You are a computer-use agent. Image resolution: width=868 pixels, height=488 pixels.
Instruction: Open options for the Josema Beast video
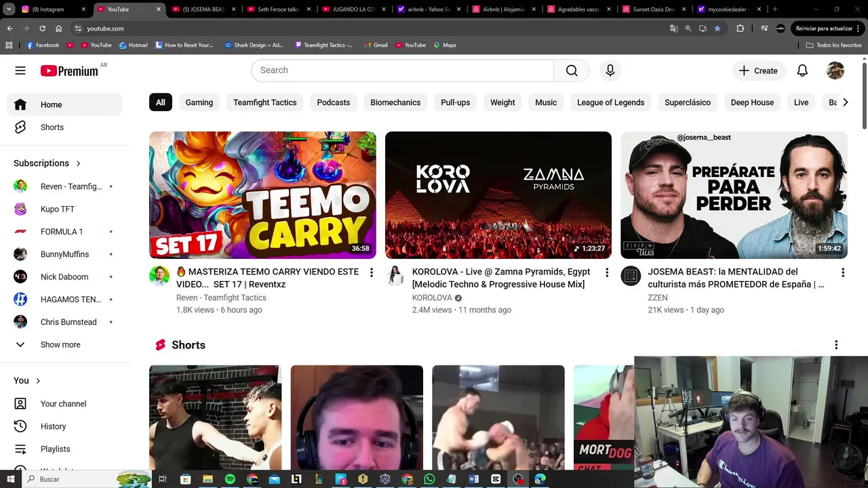tap(843, 272)
